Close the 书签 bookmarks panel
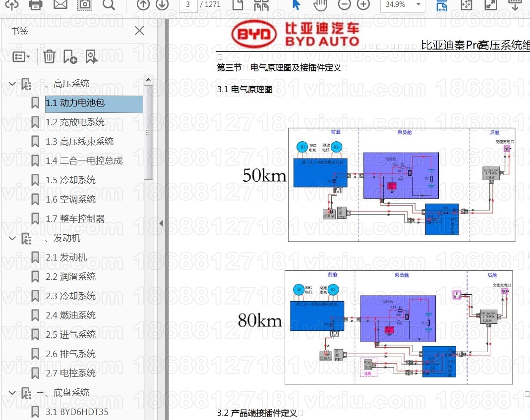Viewport: 530px width, 420px height. [139, 31]
